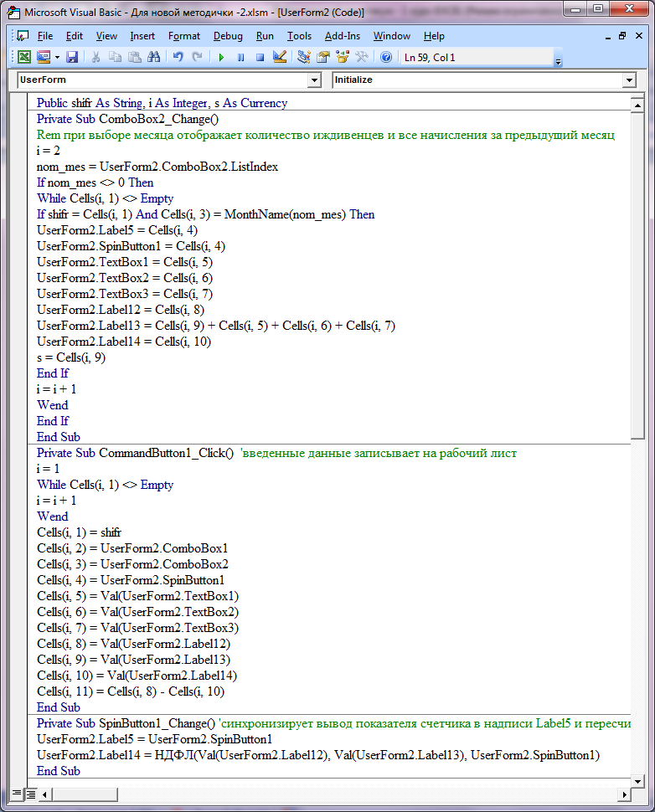Image resolution: width=655 pixels, height=812 pixels.
Task: Close the inner UserForm2 code window
Action: tap(639, 36)
